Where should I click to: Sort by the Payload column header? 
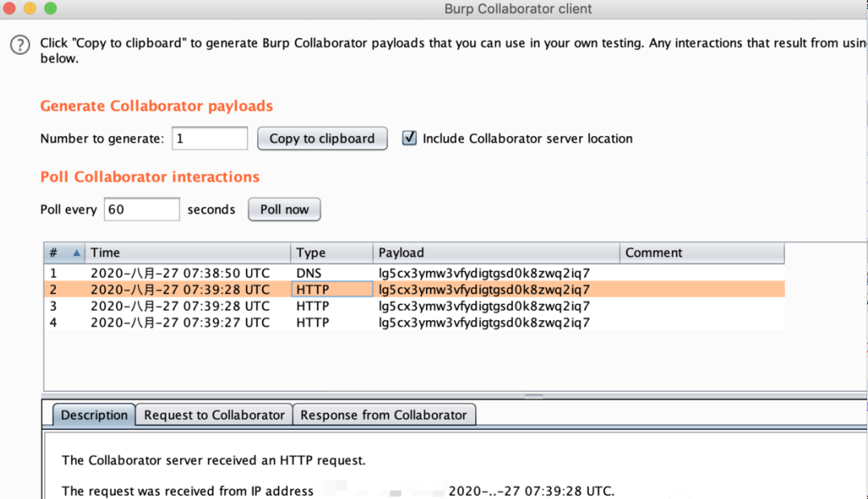[496, 253]
